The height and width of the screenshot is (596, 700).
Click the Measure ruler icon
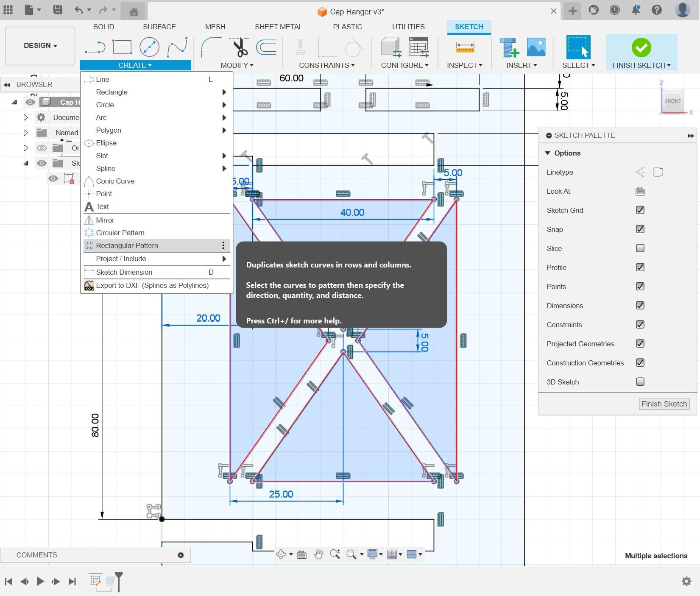[465, 47]
